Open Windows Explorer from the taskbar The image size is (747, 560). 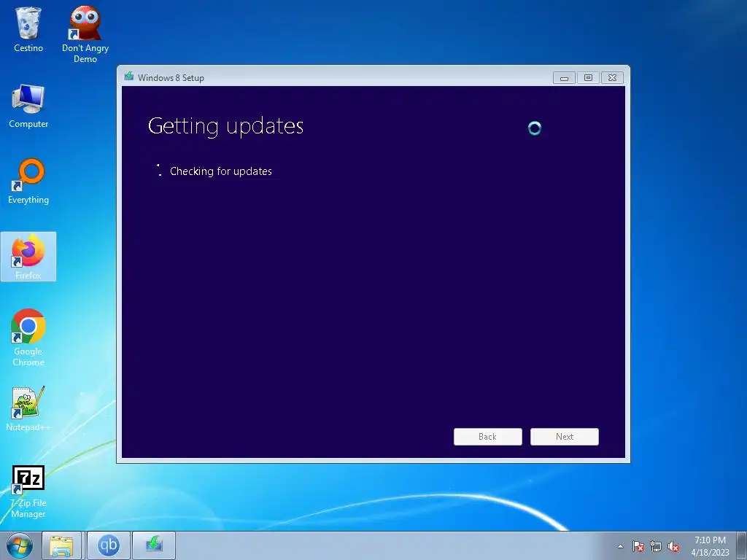pos(62,545)
